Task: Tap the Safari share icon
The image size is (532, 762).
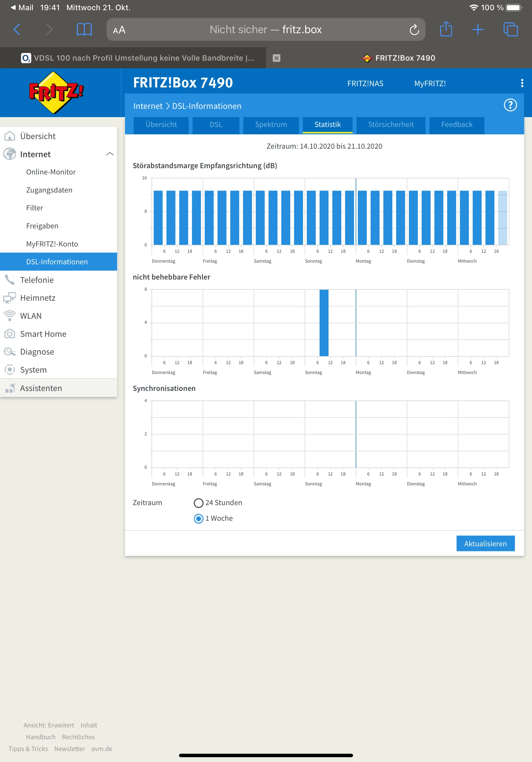Action: point(446,29)
